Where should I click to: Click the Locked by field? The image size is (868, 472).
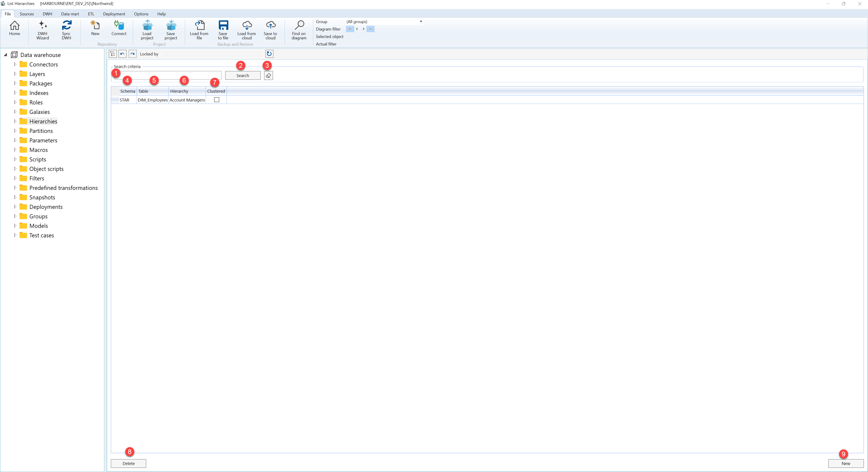(212, 54)
